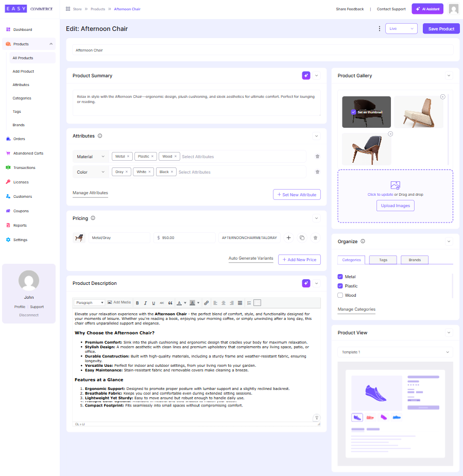Insert blockquote in description editor
The height and width of the screenshot is (476, 463).
(x=170, y=303)
